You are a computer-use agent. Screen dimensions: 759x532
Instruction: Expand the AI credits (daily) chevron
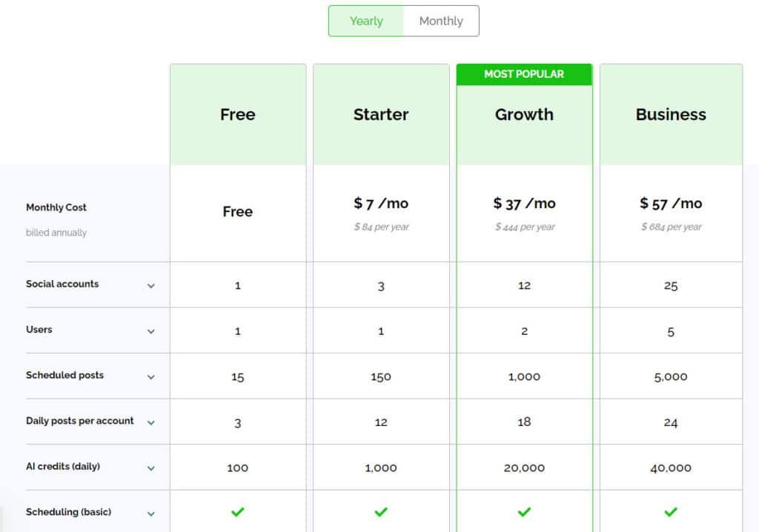click(151, 468)
